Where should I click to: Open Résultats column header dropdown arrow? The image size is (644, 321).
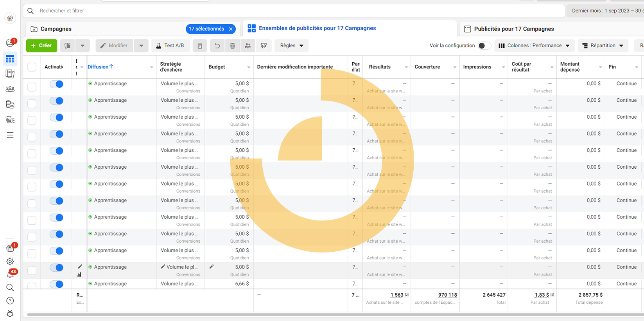pos(406,67)
